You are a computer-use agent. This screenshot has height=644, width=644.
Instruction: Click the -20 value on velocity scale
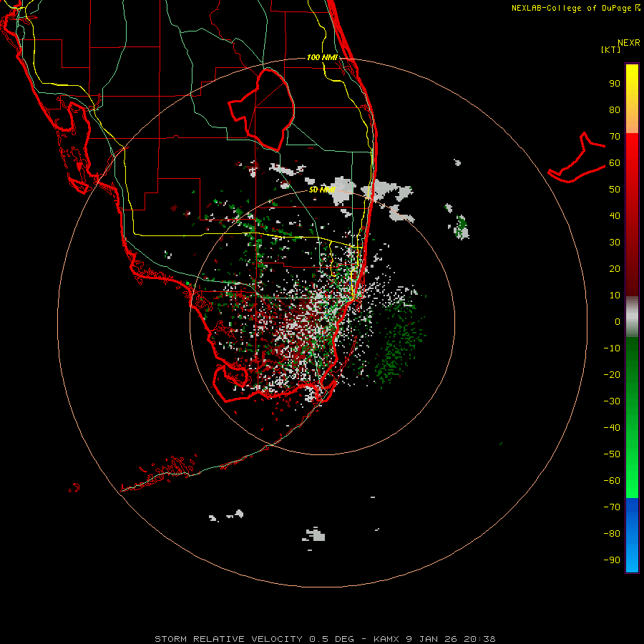pos(612,374)
